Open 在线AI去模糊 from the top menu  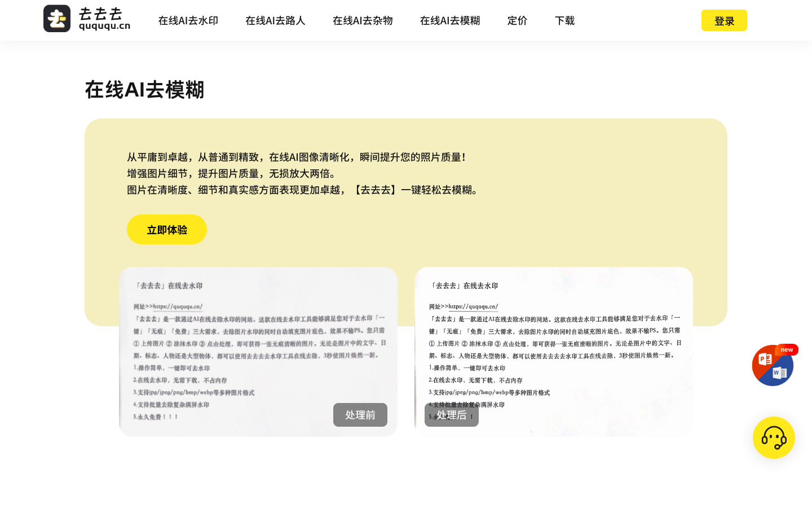tap(450, 21)
